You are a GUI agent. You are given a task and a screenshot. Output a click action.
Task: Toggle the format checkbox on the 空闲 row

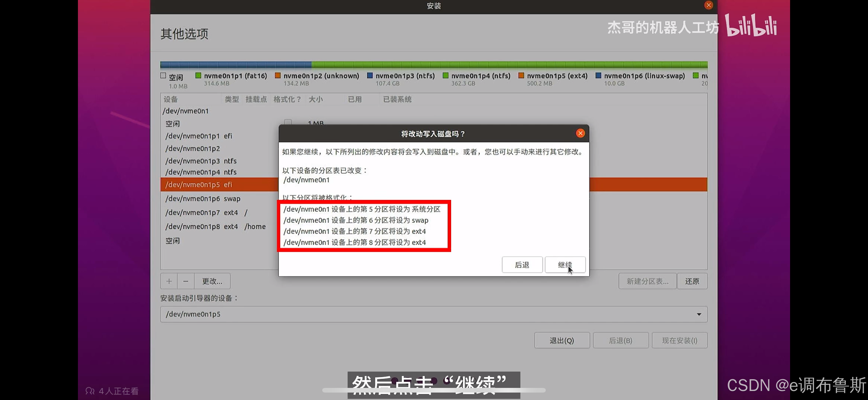tap(287, 122)
